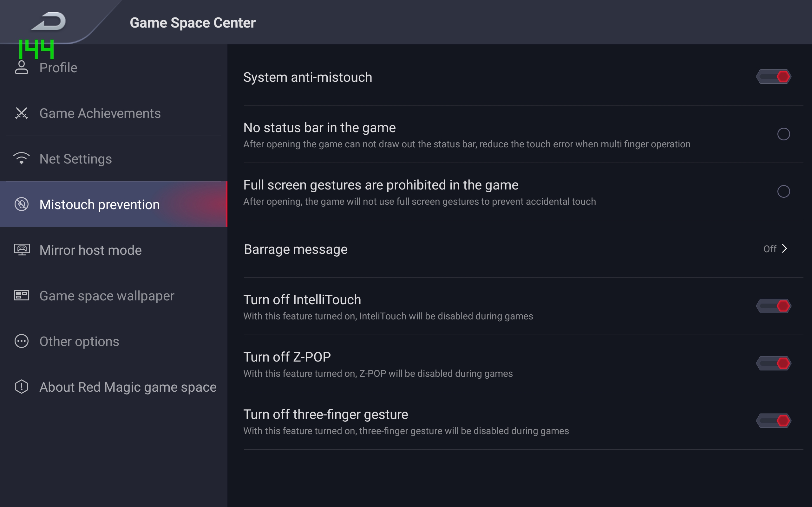
Task: Click the Mistouch prevention sidebar icon
Action: click(22, 204)
